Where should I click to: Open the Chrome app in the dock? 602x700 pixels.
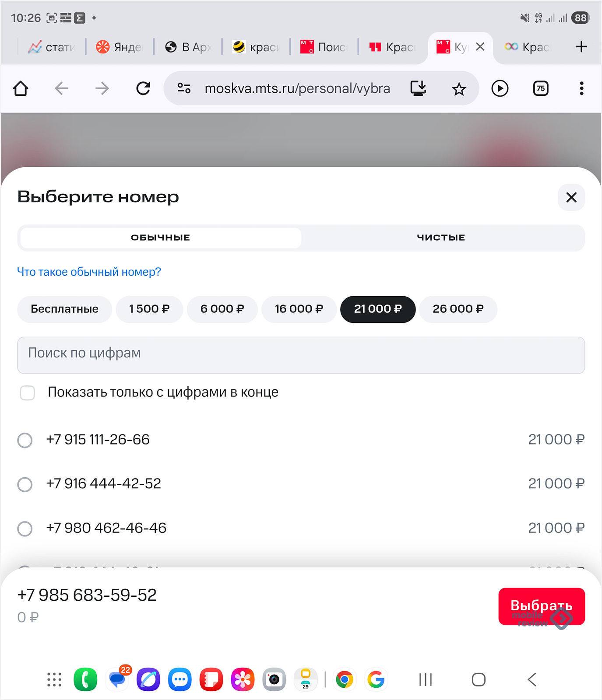point(345,679)
